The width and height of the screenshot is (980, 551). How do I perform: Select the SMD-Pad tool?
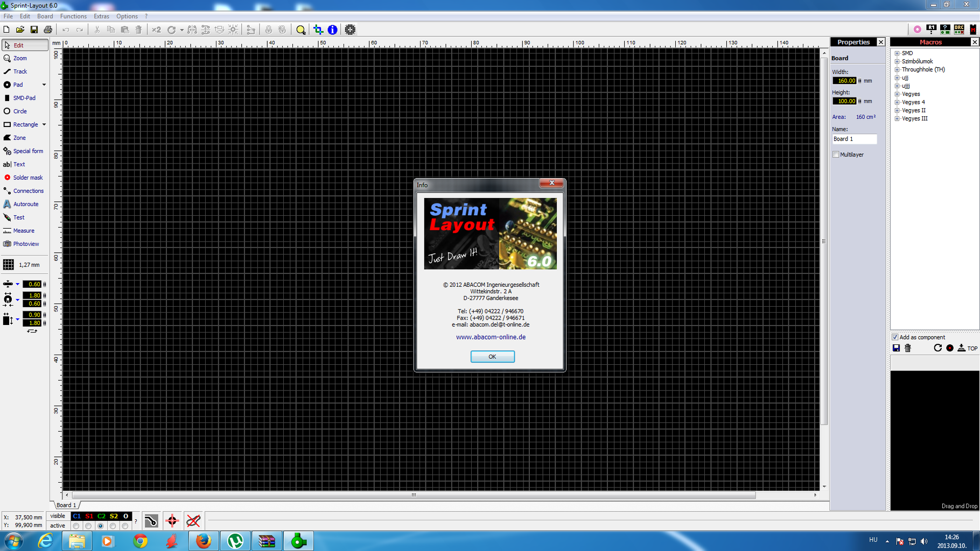click(25, 98)
